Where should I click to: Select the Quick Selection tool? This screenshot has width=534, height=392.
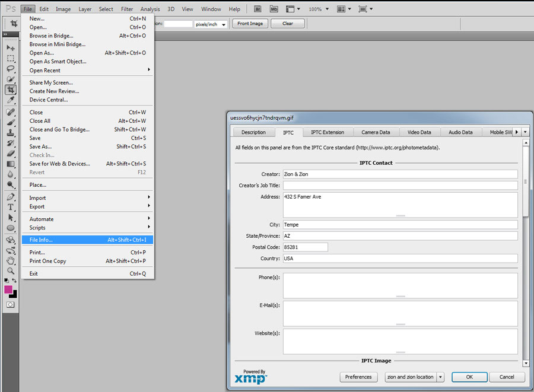[x=11, y=79]
